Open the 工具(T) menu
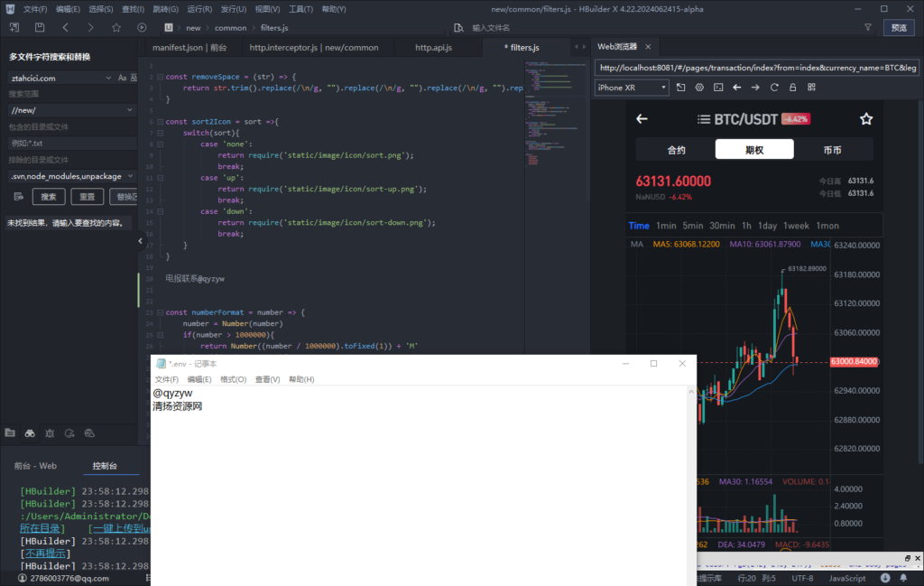Image resolution: width=924 pixels, height=586 pixels. pyautogui.click(x=300, y=9)
